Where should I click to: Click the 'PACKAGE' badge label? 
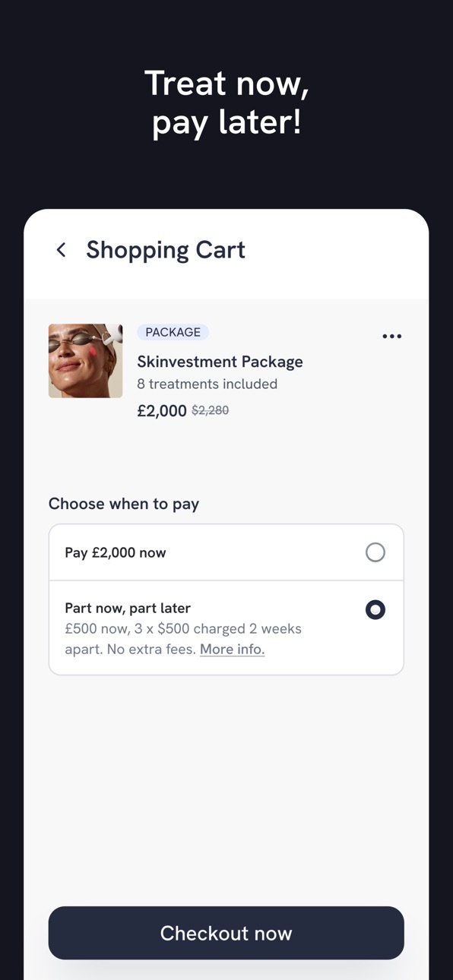173,332
